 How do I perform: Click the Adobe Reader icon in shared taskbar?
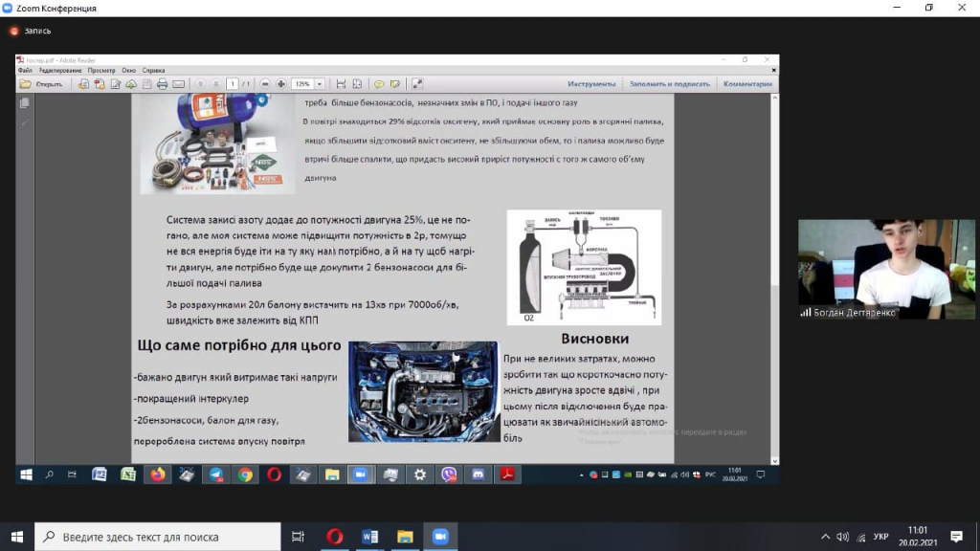pyautogui.click(x=507, y=474)
